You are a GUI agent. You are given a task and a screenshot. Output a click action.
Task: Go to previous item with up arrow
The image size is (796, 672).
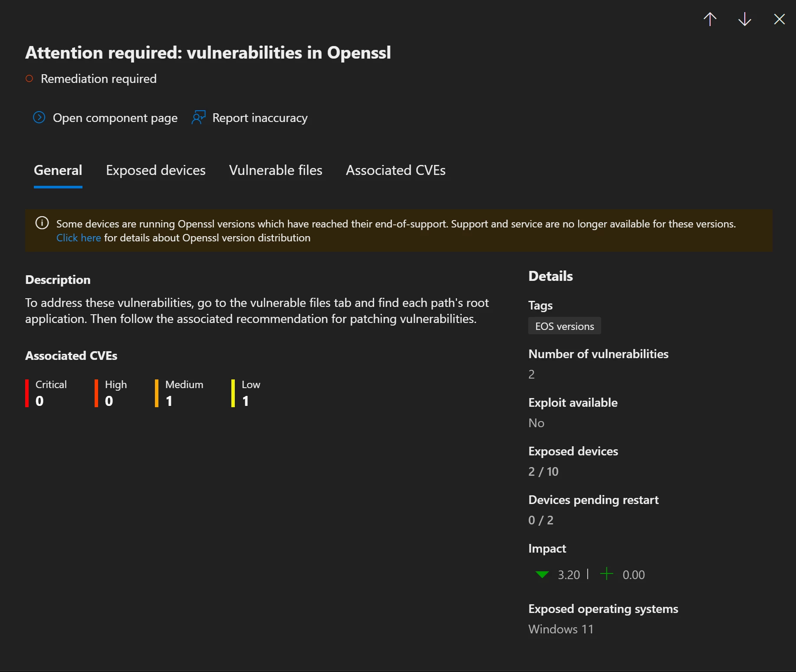(710, 19)
